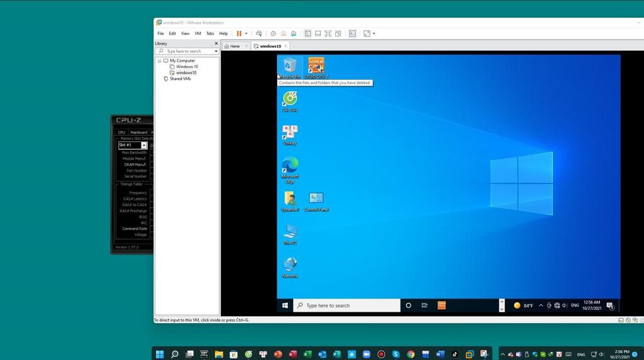Select the Microsoft Edge desktop icon
Image resolution: width=644 pixels, height=360 pixels.
(290, 170)
